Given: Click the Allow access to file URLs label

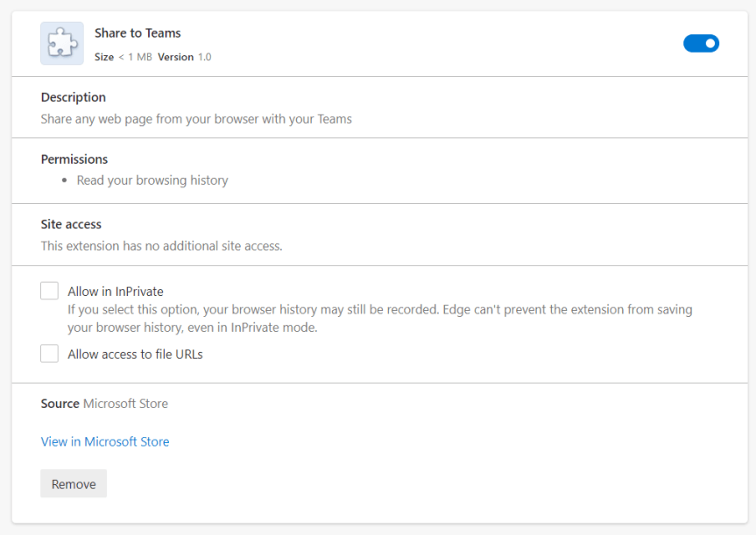Looking at the screenshot, I should click(135, 355).
